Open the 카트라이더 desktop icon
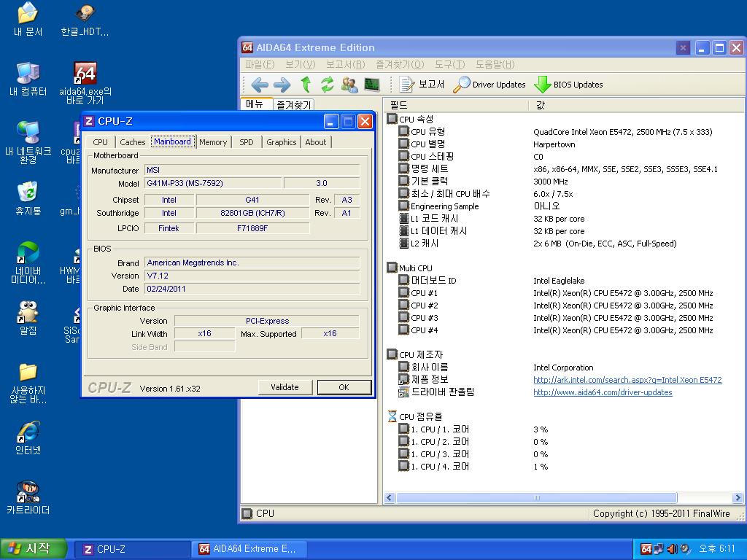The height and width of the screenshot is (560, 747). point(28,497)
